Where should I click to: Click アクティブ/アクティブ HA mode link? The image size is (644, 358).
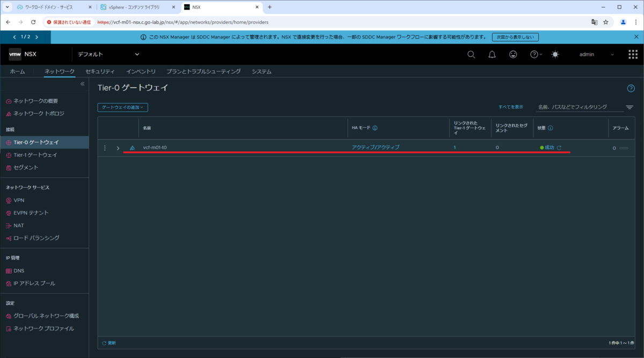[x=375, y=148]
